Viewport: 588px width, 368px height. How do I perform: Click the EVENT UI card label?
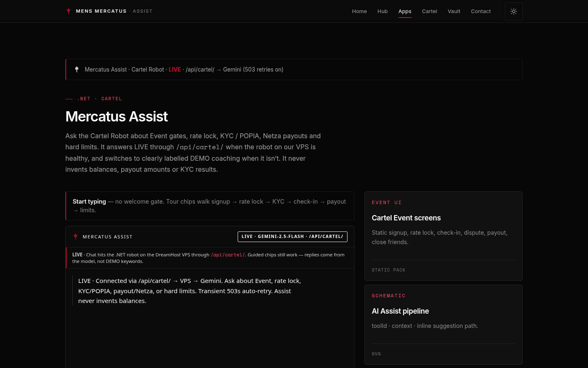pos(387,202)
